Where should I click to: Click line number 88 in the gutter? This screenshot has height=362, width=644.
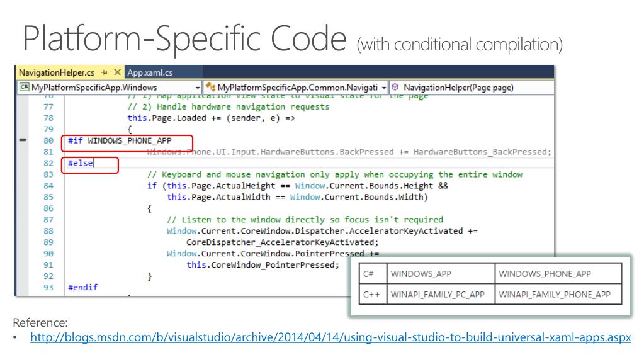[48, 231]
